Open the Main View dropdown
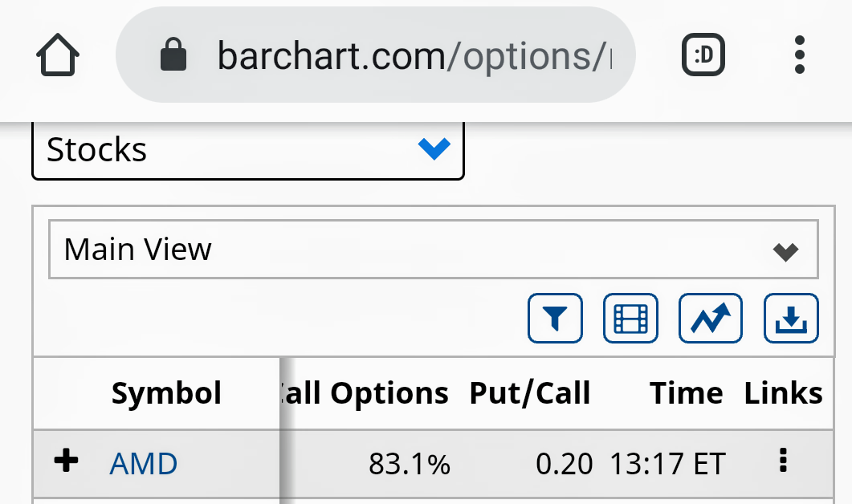 [433, 250]
